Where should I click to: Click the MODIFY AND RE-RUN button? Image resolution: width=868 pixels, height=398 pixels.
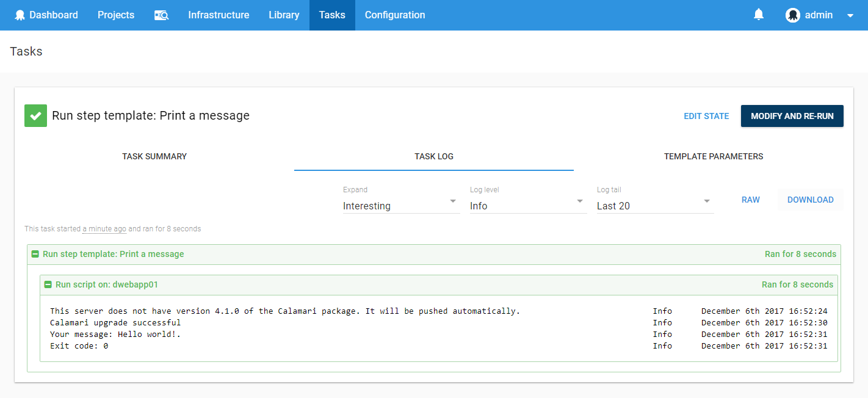[x=792, y=115]
